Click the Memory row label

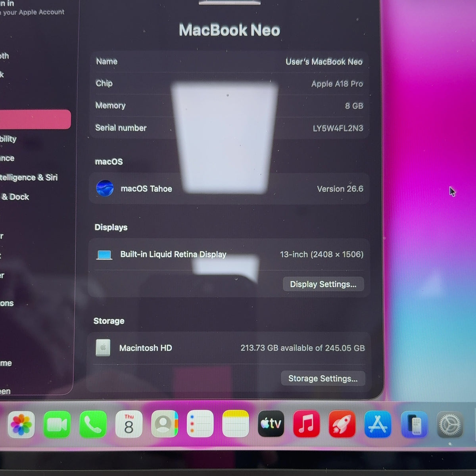pos(110,106)
